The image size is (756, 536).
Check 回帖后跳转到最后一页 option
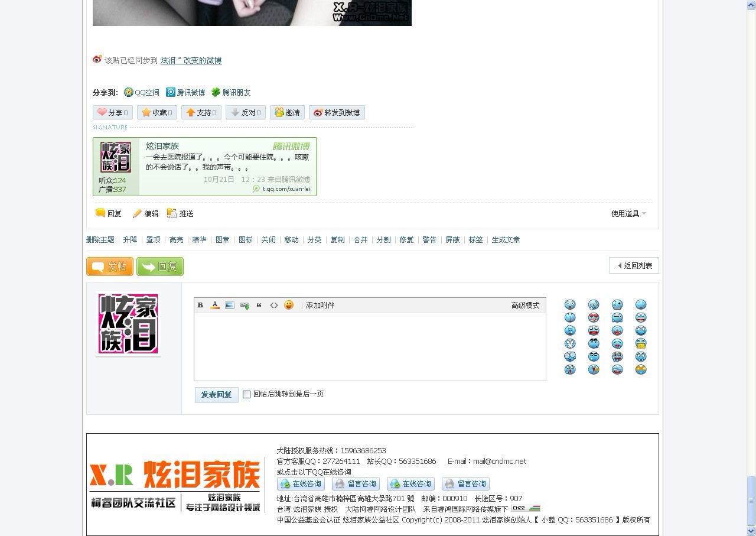click(247, 395)
